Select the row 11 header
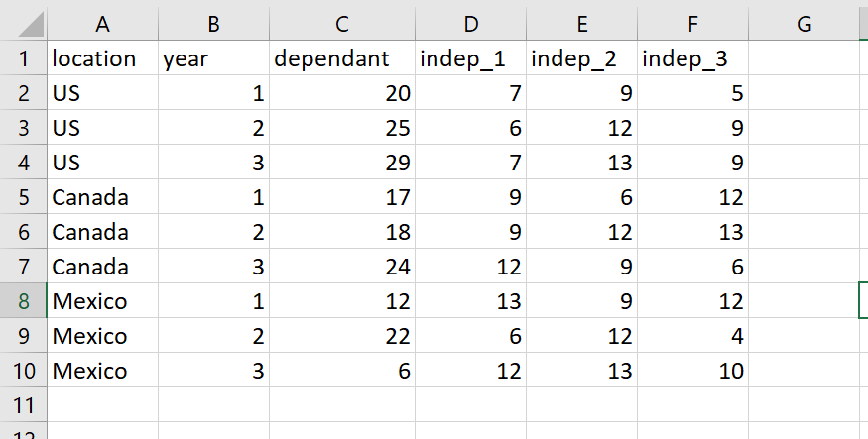The height and width of the screenshot is (439, 868). pos(23,405)
